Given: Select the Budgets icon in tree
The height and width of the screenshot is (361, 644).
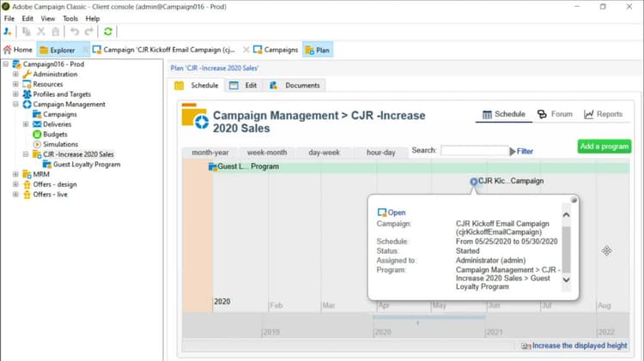Looking at the screenshot, I should 37,134.
